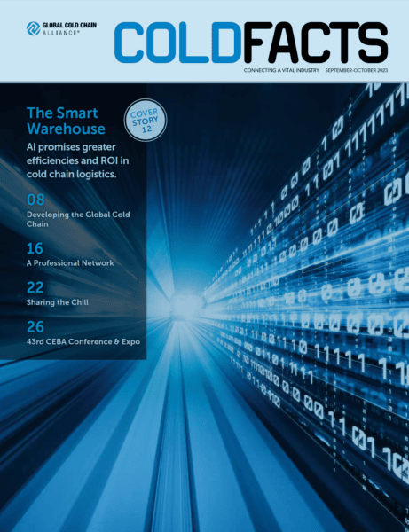409x532 pixels.
Task: Click page number 22
Action: click(35, 287)
